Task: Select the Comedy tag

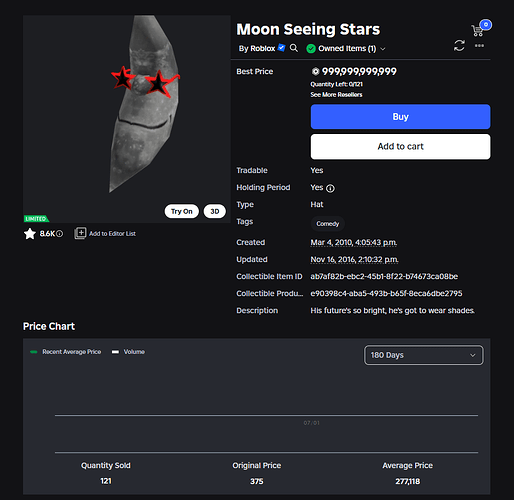Action: click(328, 224)
